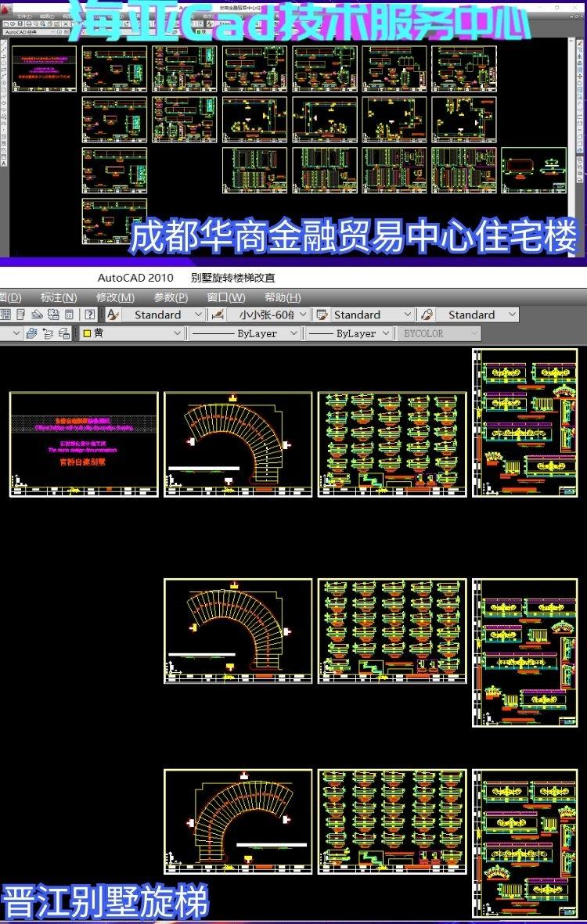
Task: Click the Layer Previous icon
Action: 47,333
